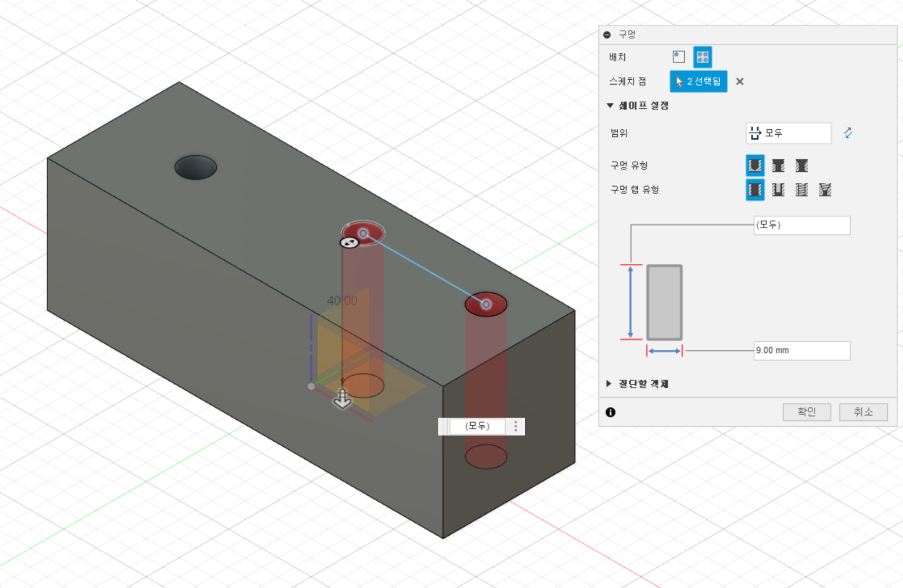Open the info icon in the dialog footer

(x=610, y=412)
